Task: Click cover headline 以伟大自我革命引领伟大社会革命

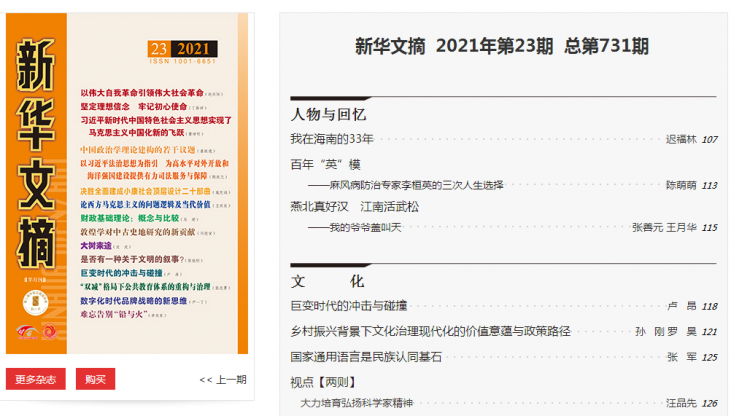Action: coord(142,93)
